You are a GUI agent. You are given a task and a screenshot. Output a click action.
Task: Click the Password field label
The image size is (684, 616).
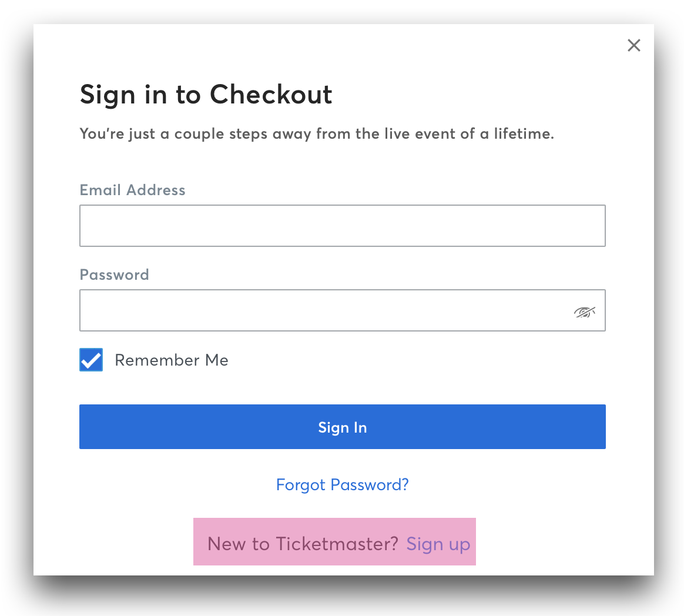click(114, 275)
